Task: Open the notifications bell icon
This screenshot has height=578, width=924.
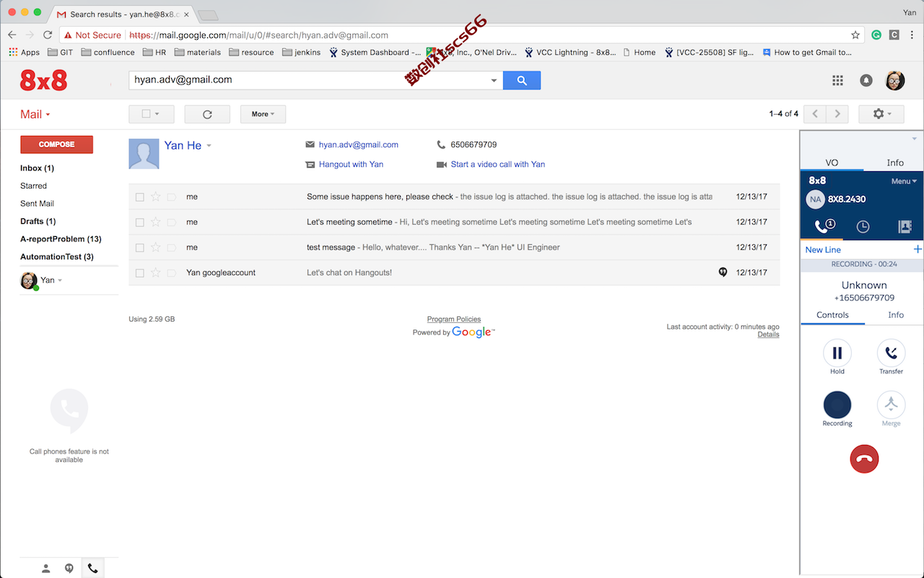Action: [866, 81]
